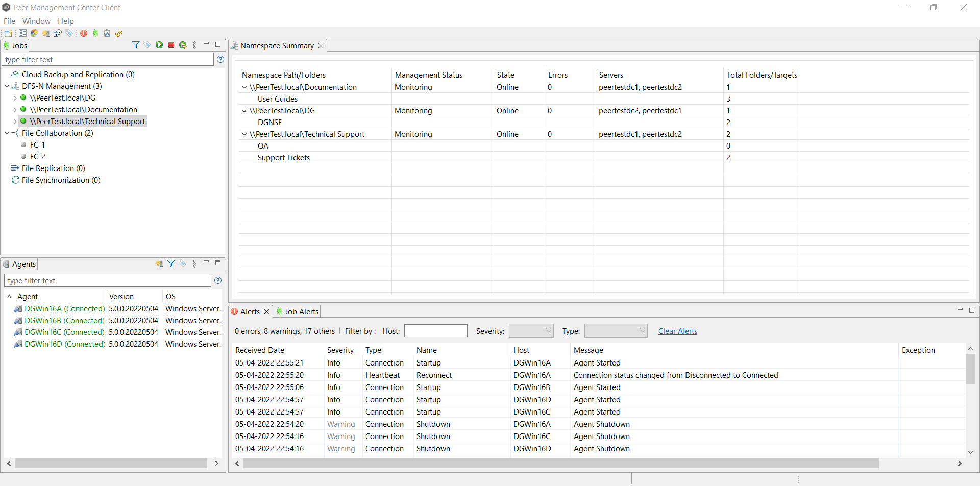Minimize the Jobs panel
This screenshot has height=486, width=980.
[x=206, y=44]
